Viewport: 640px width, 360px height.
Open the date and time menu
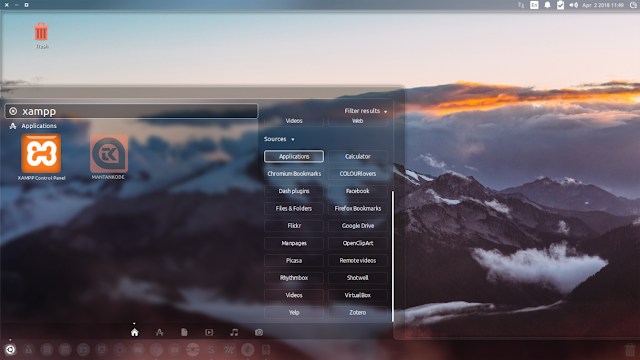pos(603,5)
